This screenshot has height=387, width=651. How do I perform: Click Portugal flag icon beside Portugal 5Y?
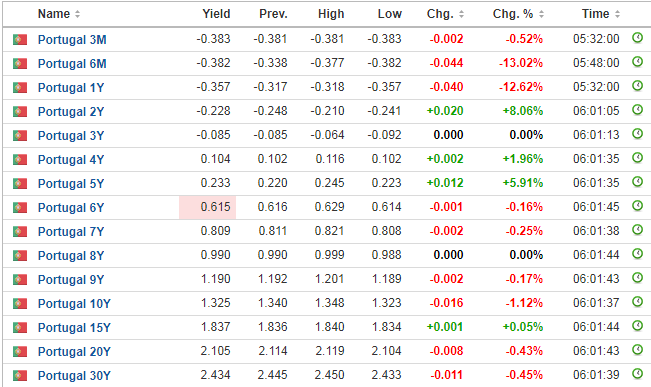click(20, 184)
